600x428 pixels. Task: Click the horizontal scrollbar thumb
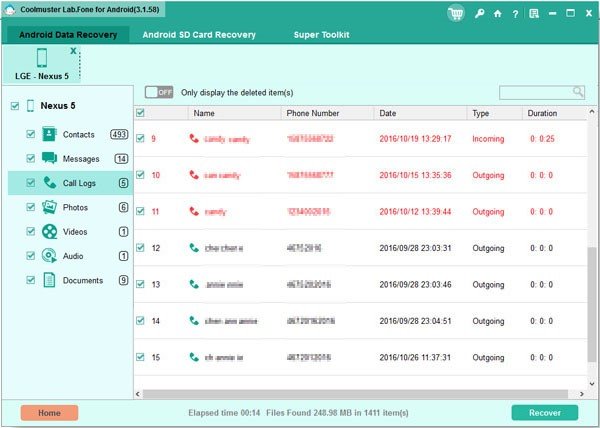(x=355, y=394)
